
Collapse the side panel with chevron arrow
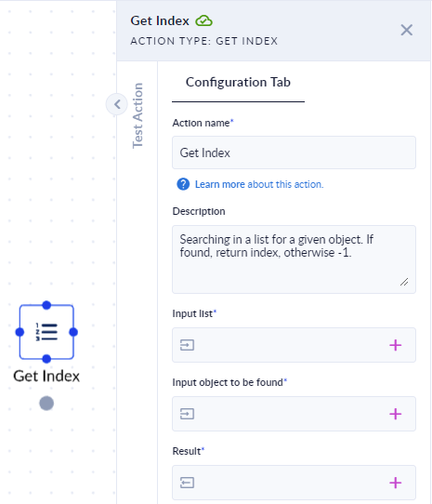coord(117,104)
